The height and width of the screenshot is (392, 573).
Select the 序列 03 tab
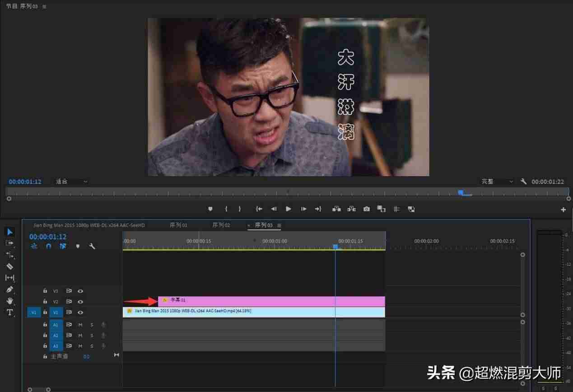(264, 225)
